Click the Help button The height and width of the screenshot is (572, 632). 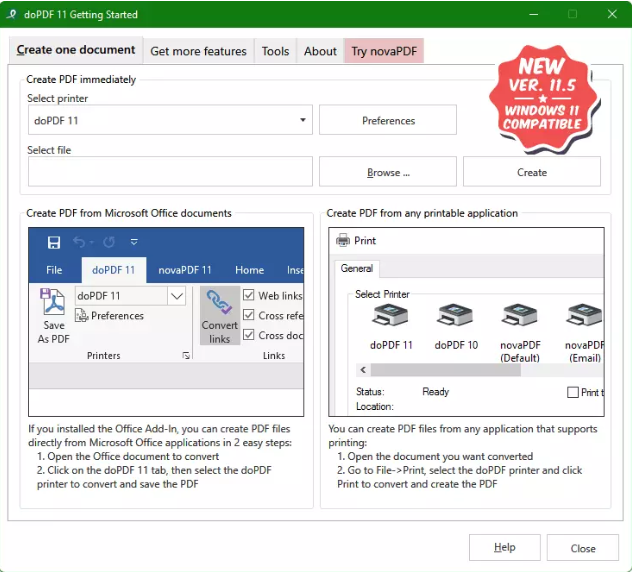[x=505, y=547]
